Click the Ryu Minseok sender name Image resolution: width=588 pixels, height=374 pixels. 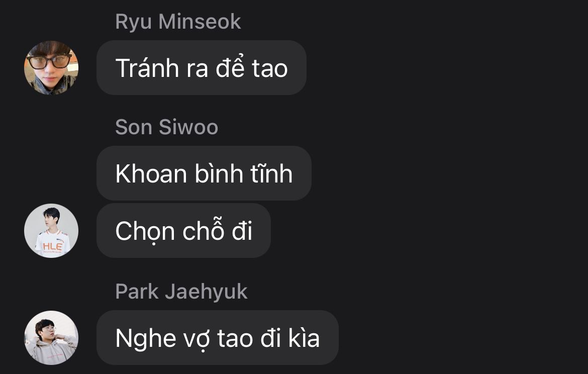pyautogui.click(x=178, y=22)
